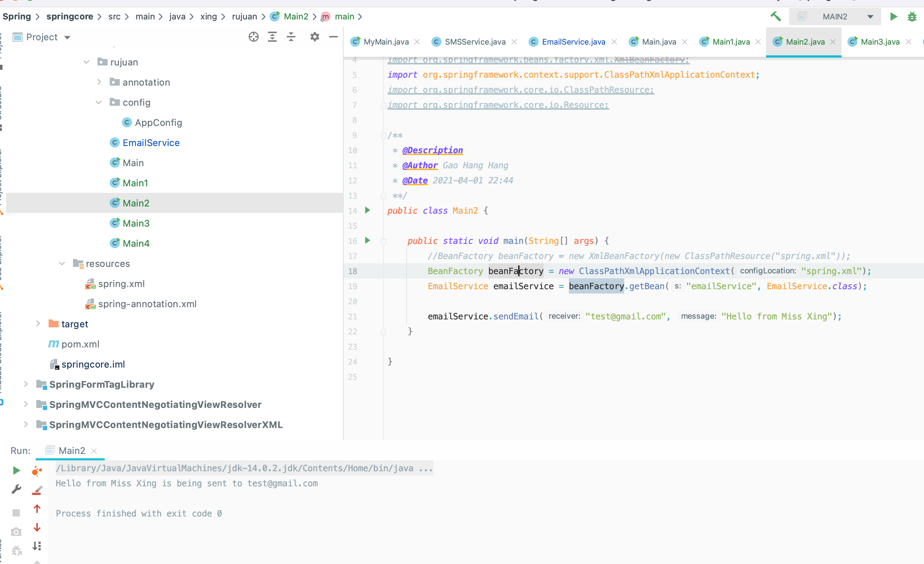Click the Run panel wrench icon

click(16, 489)
